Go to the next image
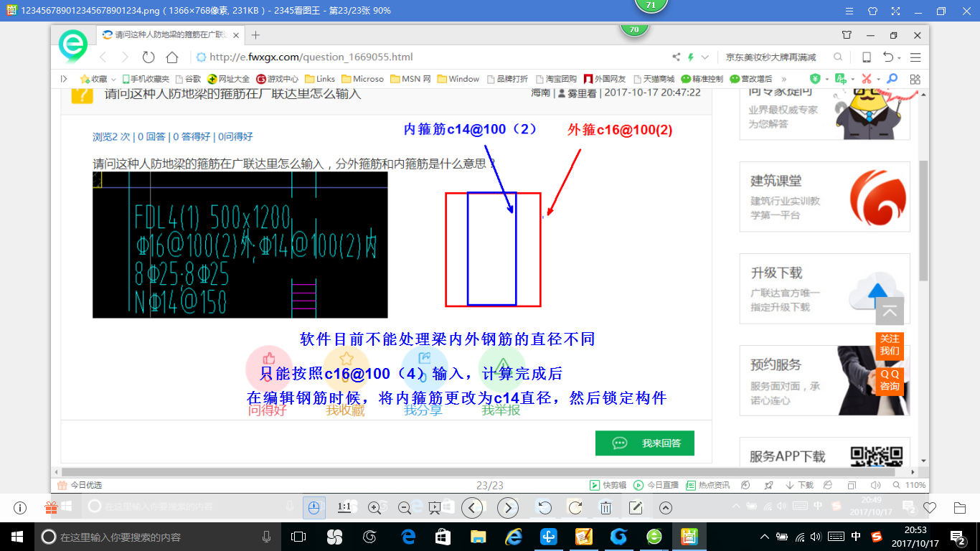This screenshot has width=980, height=551. point(508,508)
